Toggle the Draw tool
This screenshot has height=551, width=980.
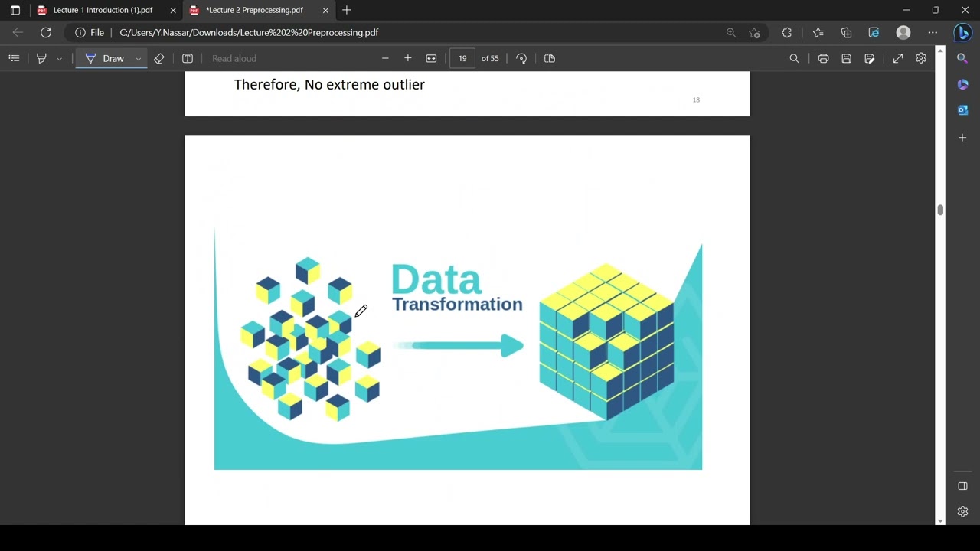click(105, 58)
